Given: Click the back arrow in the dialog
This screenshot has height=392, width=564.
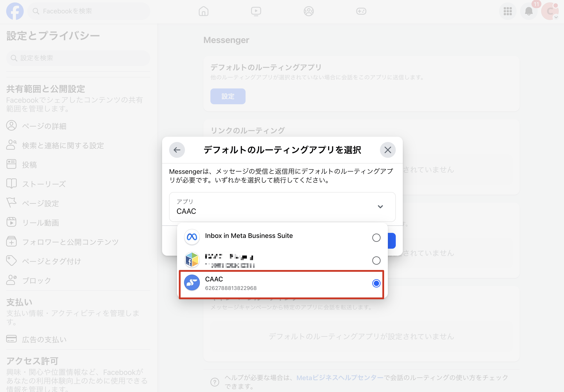Looking at the screenshot, I should (177, 150).
